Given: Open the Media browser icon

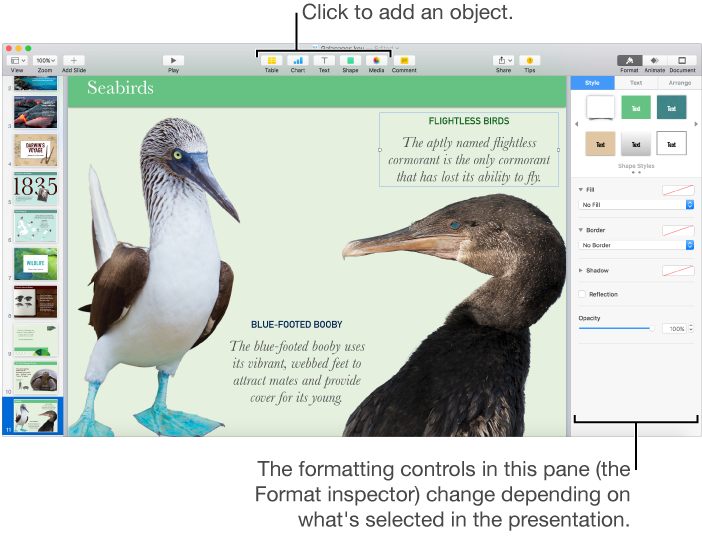Looking at the screenshot, I should pyautogui.click(x=377, y=60).
